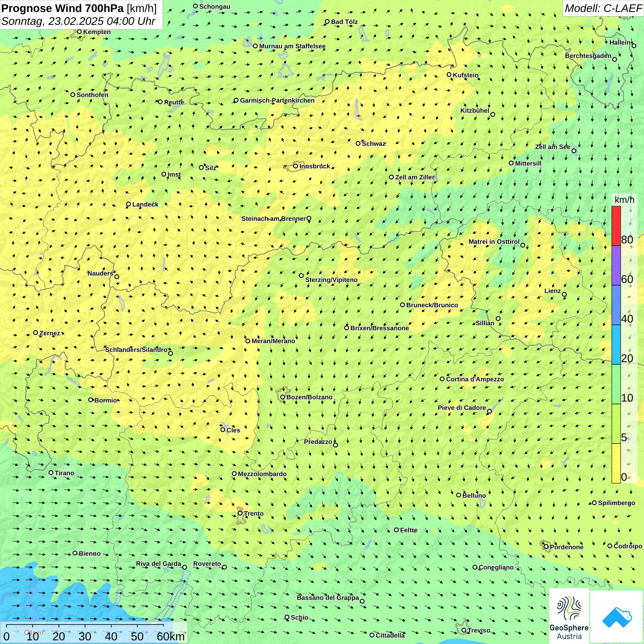The width and height of the screenshot is (644, 644).
Task: Click the Landeck location label
Action: click(145, 204)
